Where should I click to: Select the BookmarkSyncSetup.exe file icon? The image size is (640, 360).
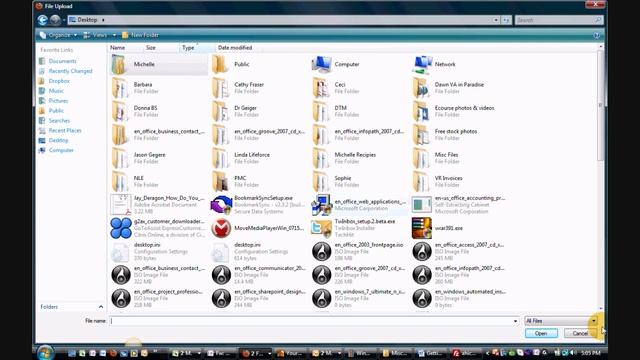221,204
